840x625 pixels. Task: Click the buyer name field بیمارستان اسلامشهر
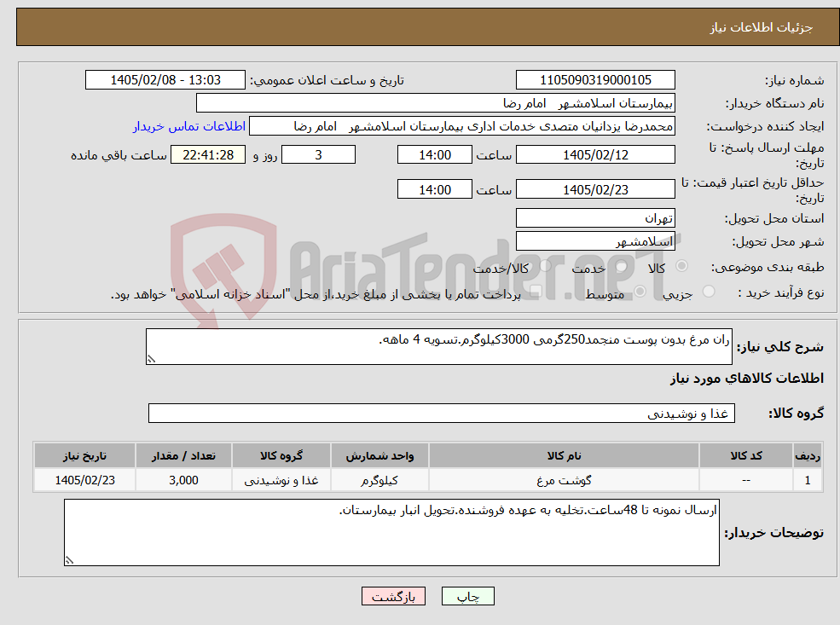[436, 103]
